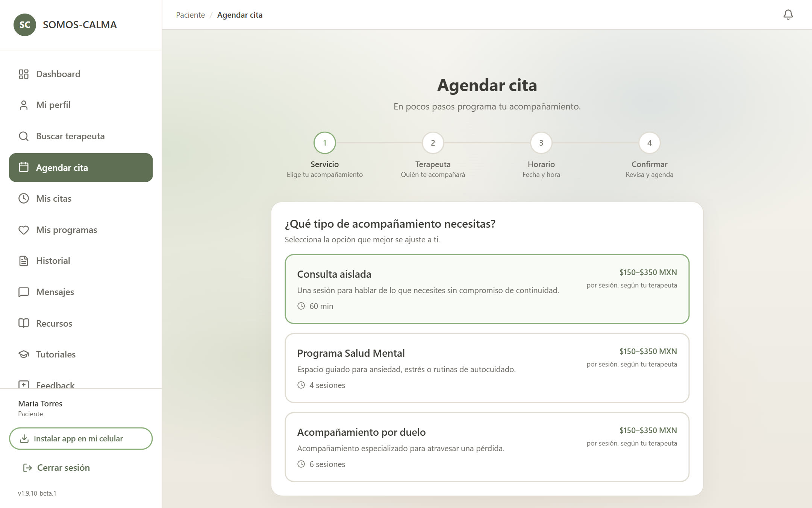Viewport: 812px width, 508px height.
Task: Pick the Acompañamiento por duelo card
Action: 487,447
